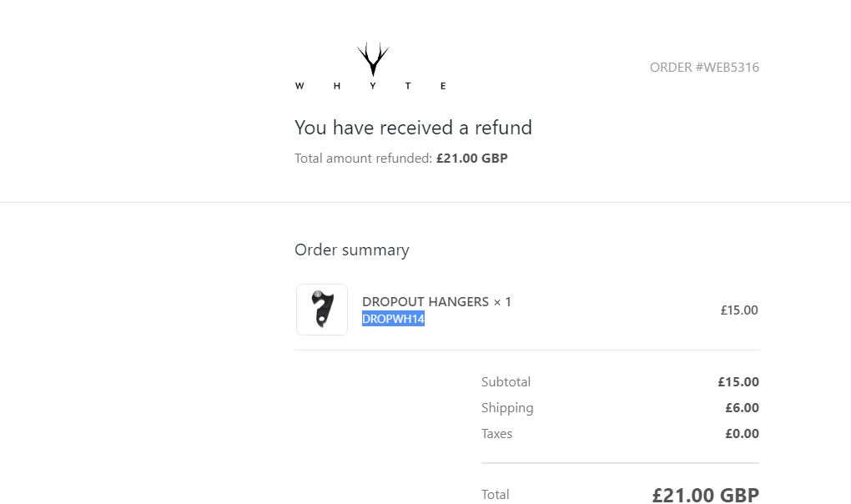Click the Taxes label
Screen dimensions: 851x504
pos(496,434)
